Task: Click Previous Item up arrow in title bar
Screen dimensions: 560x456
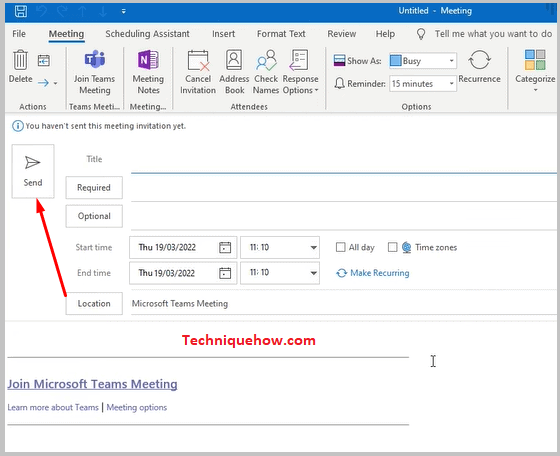Action: pyautogui.click(x=82, y=11)
